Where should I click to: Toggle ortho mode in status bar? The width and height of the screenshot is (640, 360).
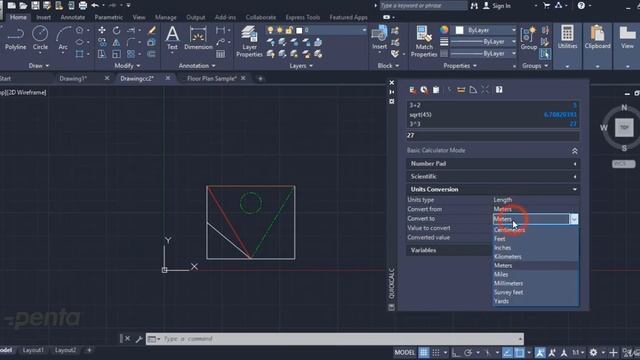coord(456,353)
